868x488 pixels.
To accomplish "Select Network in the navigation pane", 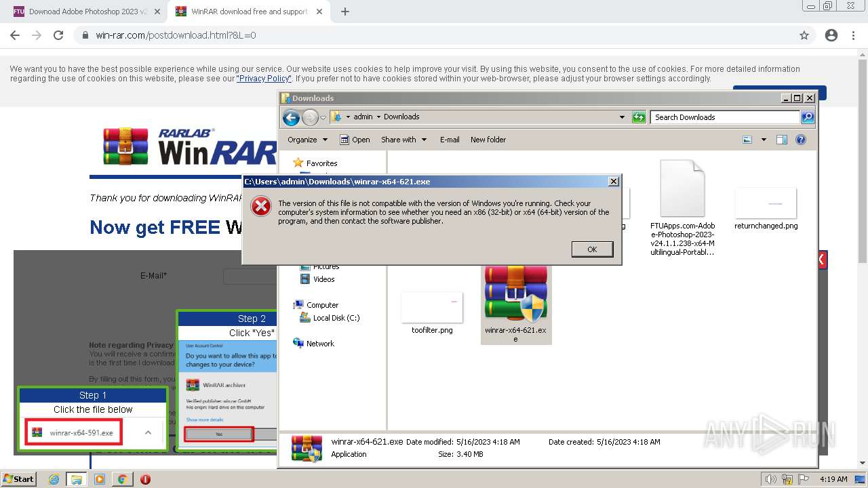I will click(x=313, y=344).
